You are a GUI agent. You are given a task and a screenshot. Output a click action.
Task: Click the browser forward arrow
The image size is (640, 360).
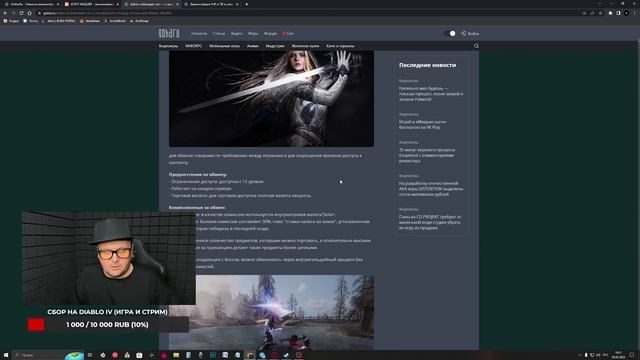pos(13,13)
